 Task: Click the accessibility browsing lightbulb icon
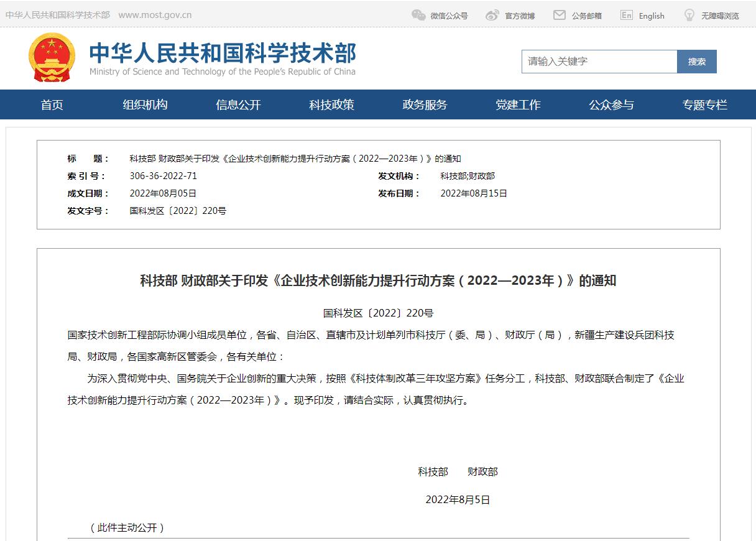pyautogui.click(x=689, y=16)
